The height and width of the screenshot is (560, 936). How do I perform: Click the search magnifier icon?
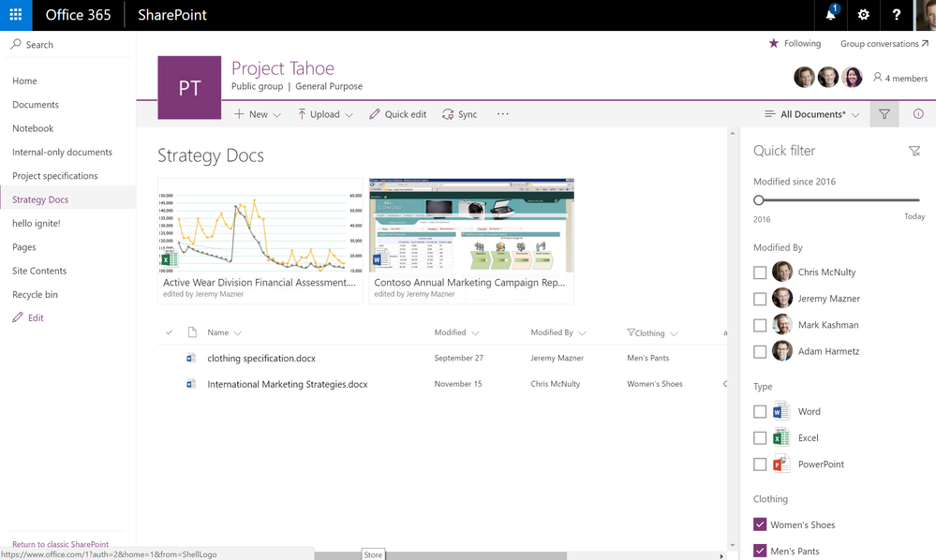(x=16, y=44)
